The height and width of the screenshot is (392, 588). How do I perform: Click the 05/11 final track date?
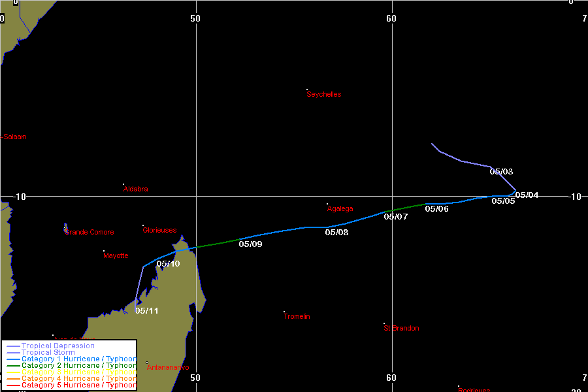147,311
